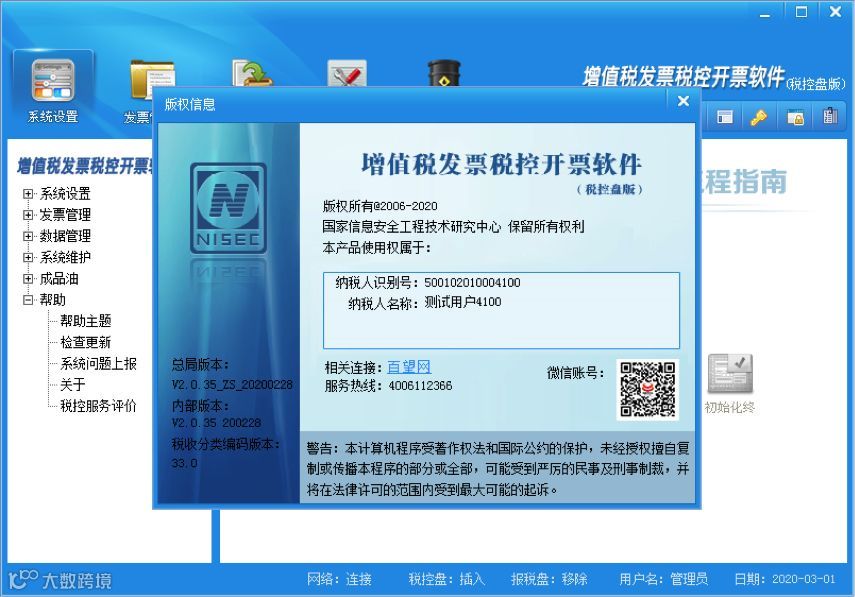The width and height of the screenshot is (855, 597).
Task: Expand the 发票管理 tree node
Action: tap(28, 215)
